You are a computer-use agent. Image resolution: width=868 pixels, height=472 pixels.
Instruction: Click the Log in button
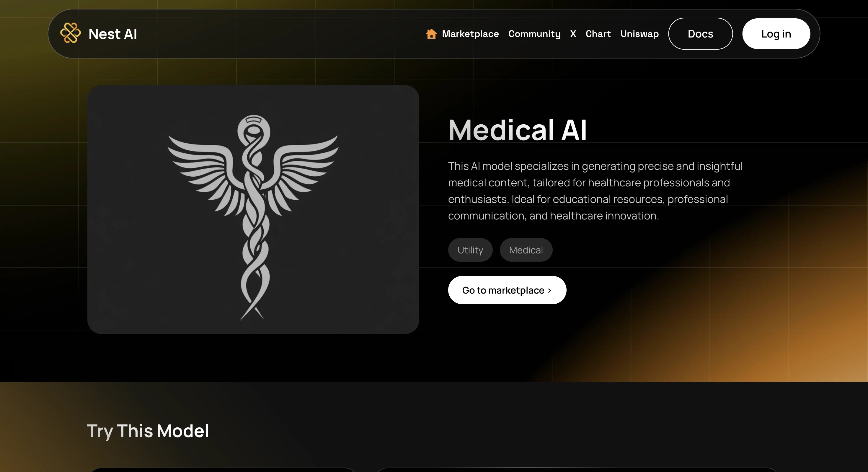(x=776, y=34)
